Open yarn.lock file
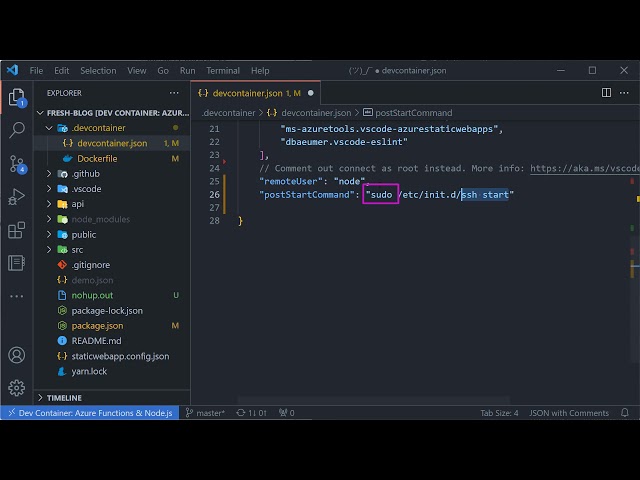This screenshot has width=640, height=480. [x=112, y=371]
